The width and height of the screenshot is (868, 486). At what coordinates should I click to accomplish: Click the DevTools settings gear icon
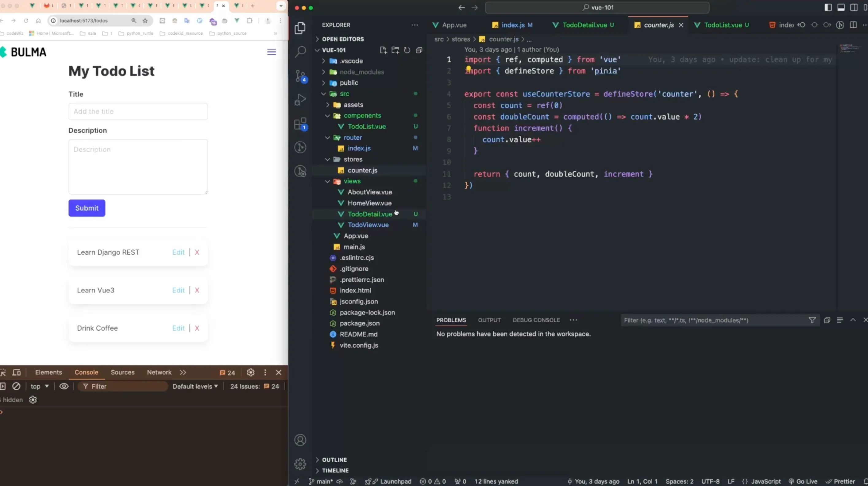[x=250, y=372]
